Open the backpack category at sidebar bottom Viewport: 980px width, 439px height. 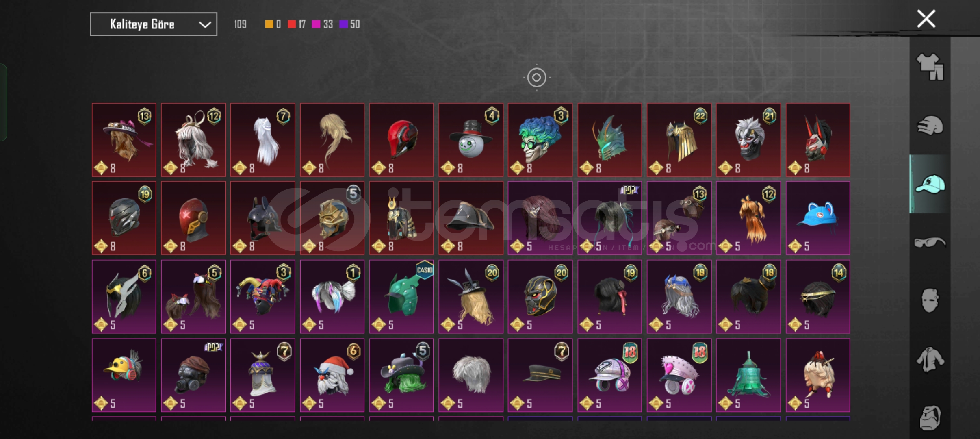(930, 418)
